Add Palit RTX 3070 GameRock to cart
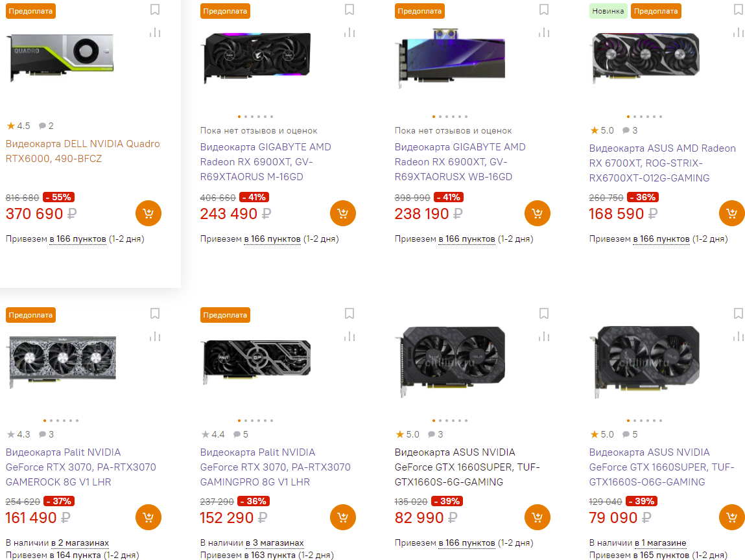 (148, 517)
